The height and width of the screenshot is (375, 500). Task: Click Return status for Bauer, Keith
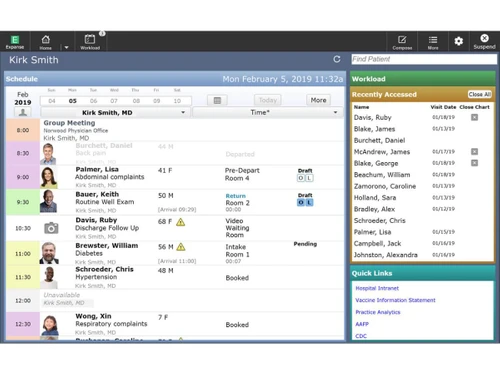click(x=236, y=196)
